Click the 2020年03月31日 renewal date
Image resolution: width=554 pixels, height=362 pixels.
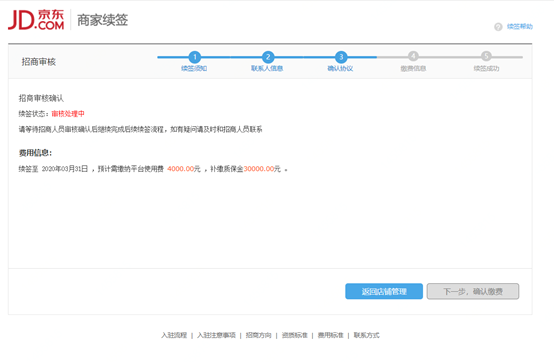(x=65, y=169)
